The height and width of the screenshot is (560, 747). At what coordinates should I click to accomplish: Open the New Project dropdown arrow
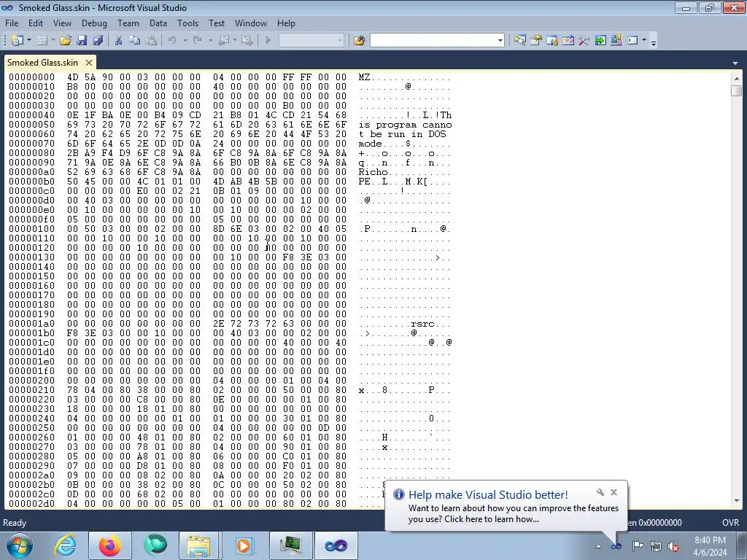(29, 41)
